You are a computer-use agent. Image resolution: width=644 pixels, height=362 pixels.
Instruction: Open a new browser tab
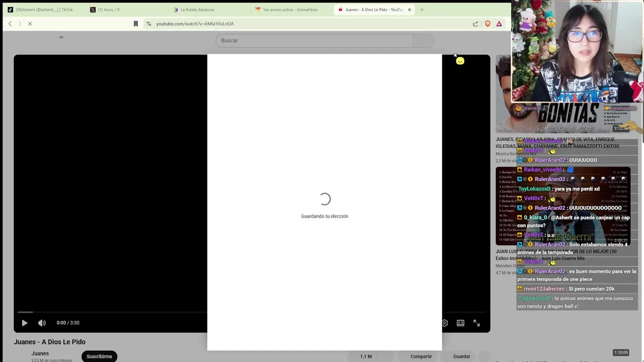(422, 10)
